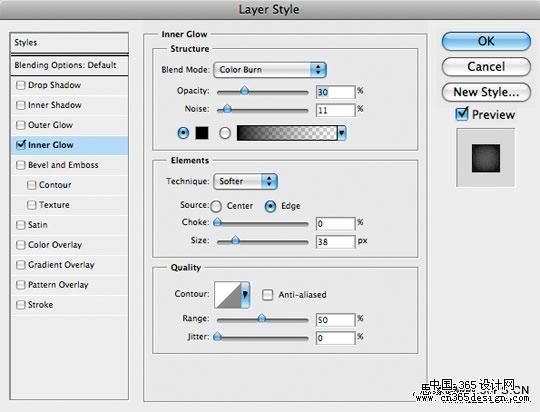This screenshot has width=540, height=412.
Task: Click the Range value field
Action: point(335,320)
